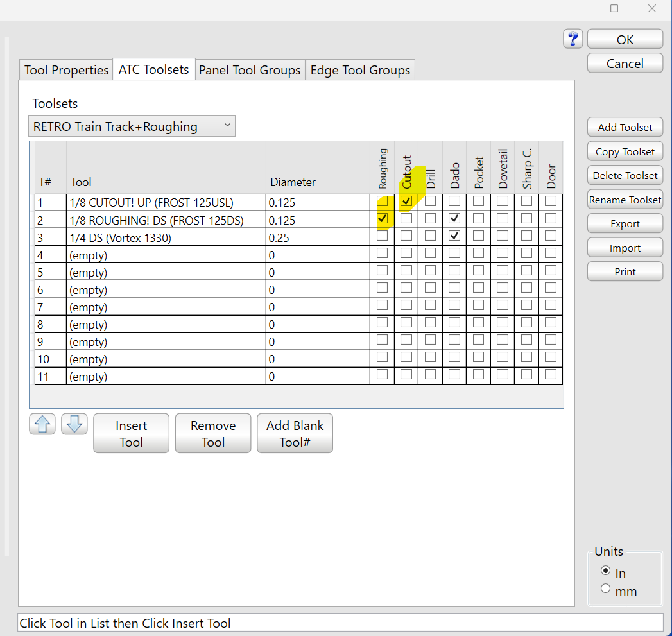
Task: Switch to the Tool Properties tab
Action: tap(66, 70)
